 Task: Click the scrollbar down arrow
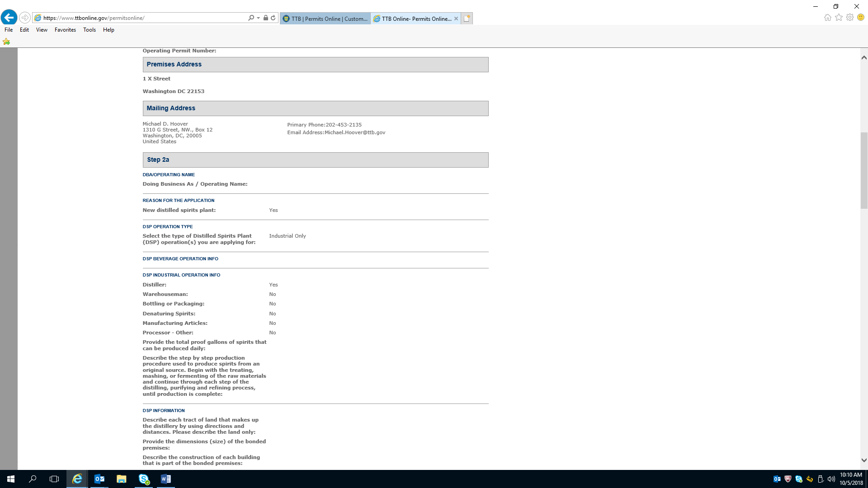pos(864,460)
